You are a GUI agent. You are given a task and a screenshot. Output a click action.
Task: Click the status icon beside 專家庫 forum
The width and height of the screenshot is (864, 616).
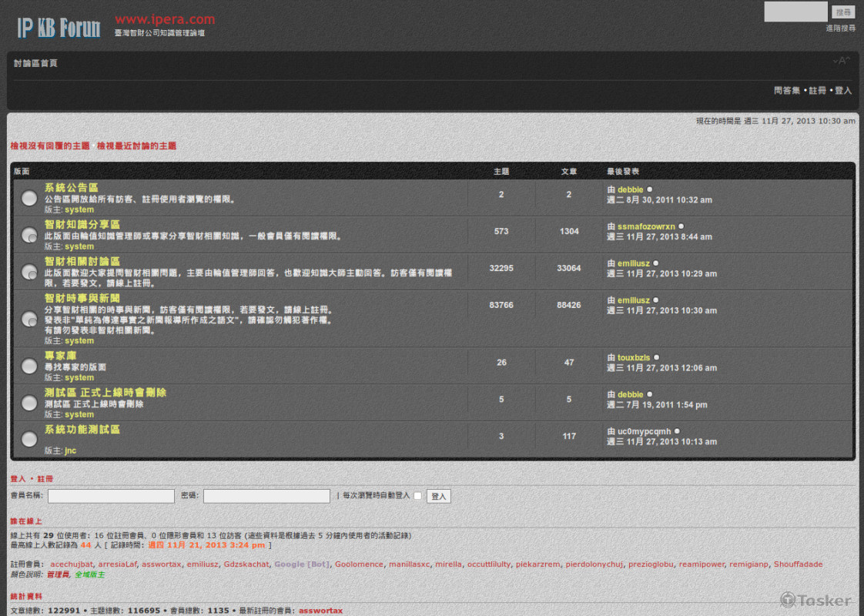click(29, 367)
